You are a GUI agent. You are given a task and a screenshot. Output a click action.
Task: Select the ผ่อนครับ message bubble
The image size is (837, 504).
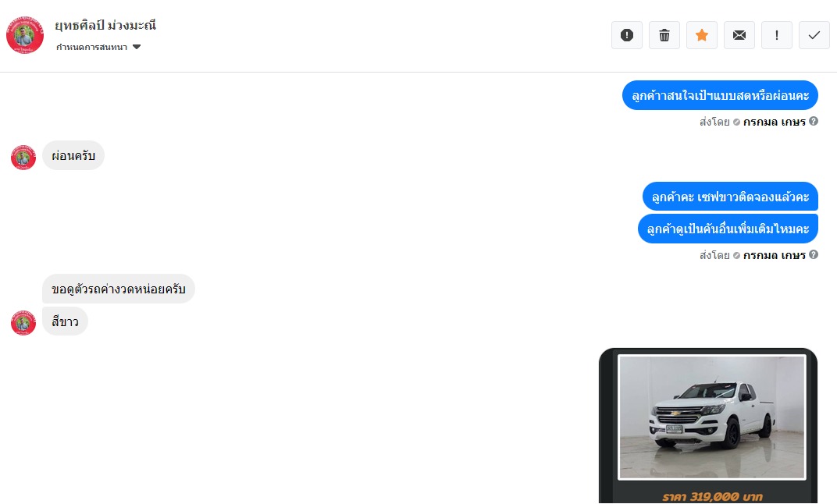click(x=73, y=156)
